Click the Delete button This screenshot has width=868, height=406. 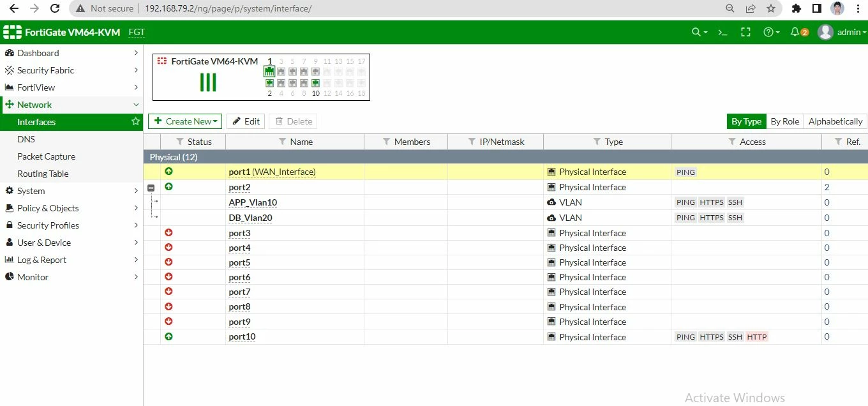tap(293, 121)
